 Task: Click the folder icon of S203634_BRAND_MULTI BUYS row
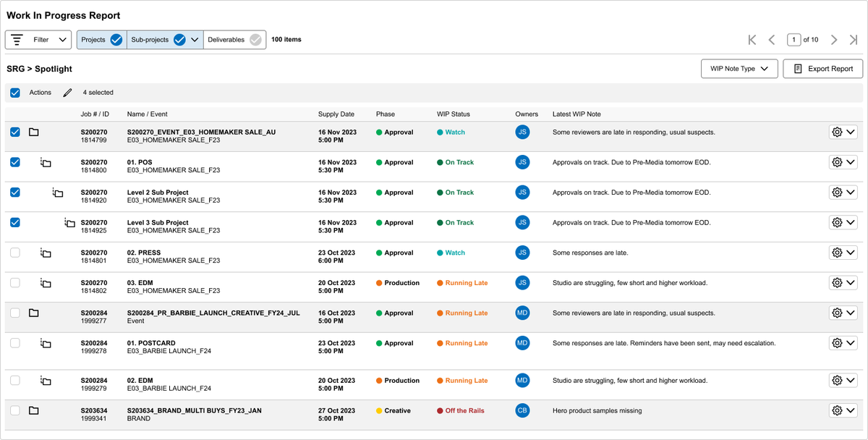click(33, 410)
